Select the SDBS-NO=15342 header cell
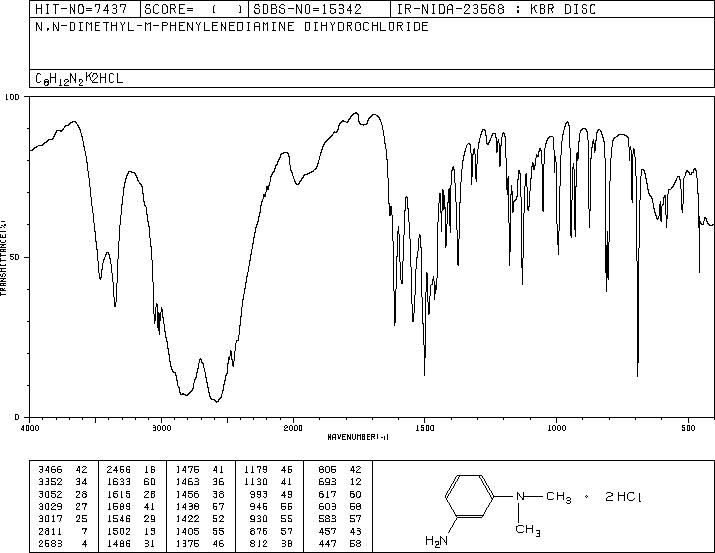 point(307,9)
